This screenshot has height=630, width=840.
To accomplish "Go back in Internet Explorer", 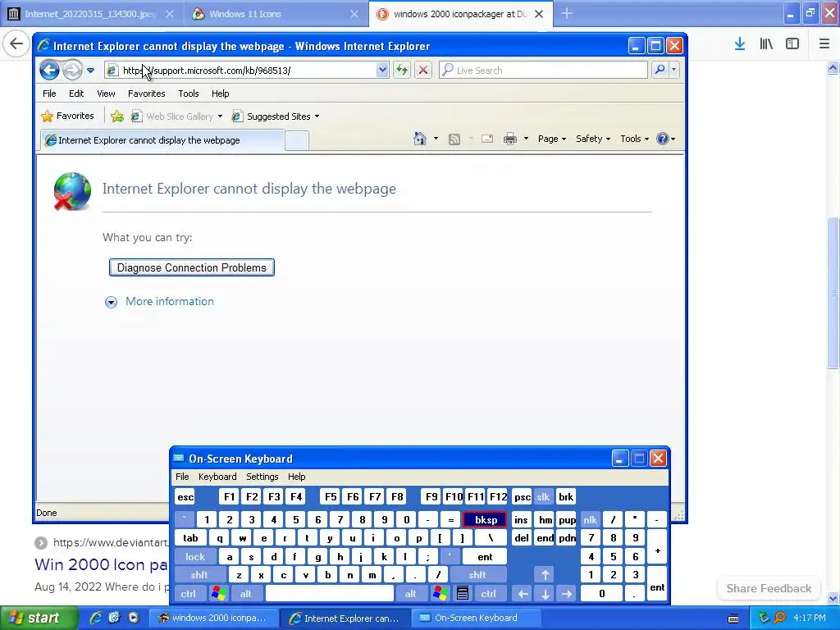I will click(x=49, y=71).
